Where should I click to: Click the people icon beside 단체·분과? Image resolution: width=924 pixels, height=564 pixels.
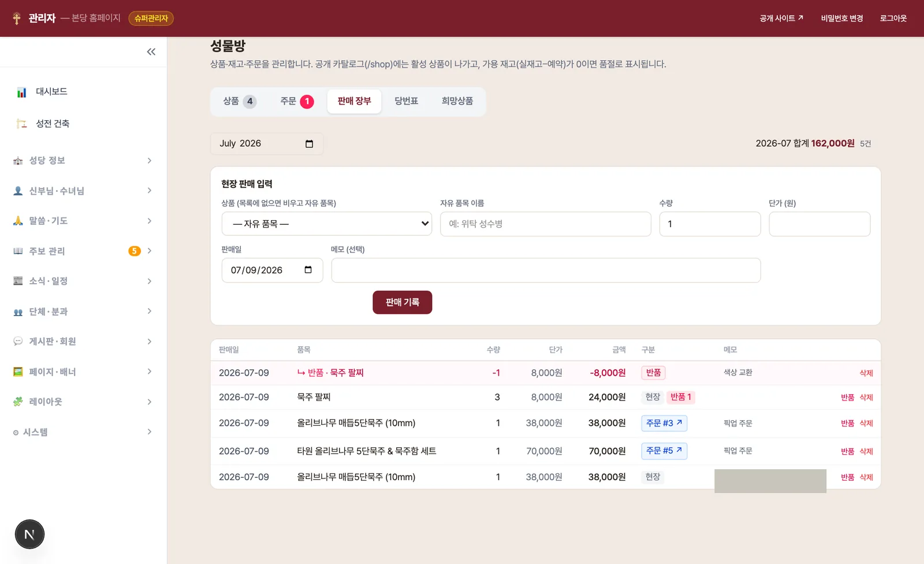pos(18,311)
